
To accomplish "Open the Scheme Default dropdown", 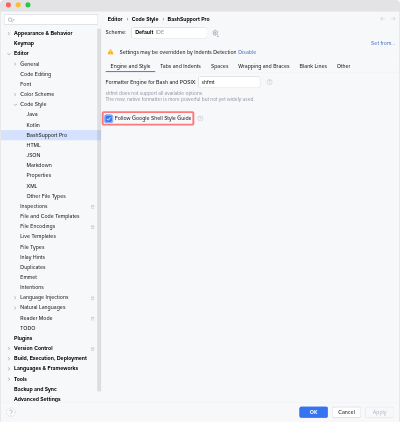I will coord(169,33).
